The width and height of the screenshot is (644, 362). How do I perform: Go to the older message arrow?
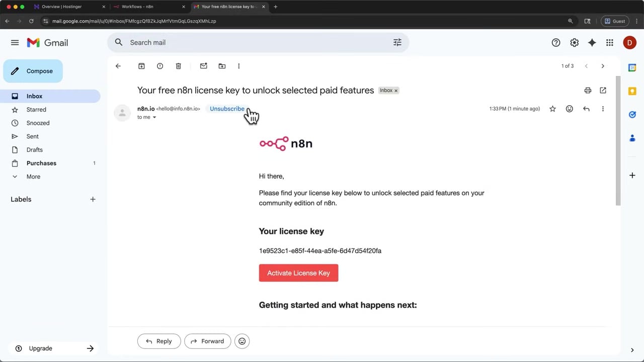coord(603,66)
